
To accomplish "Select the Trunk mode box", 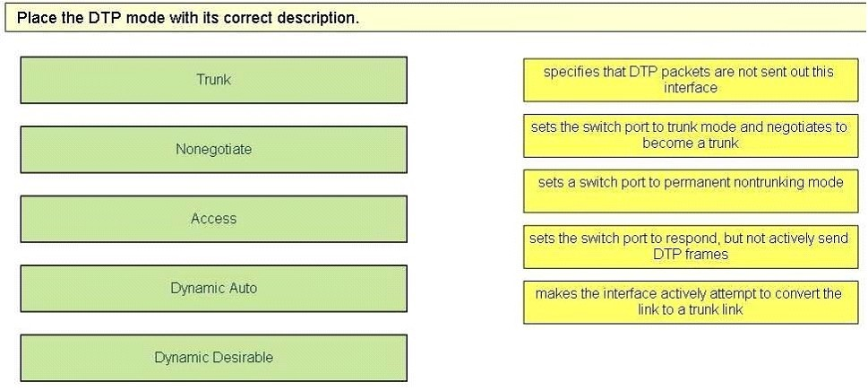I will [214, 80].
